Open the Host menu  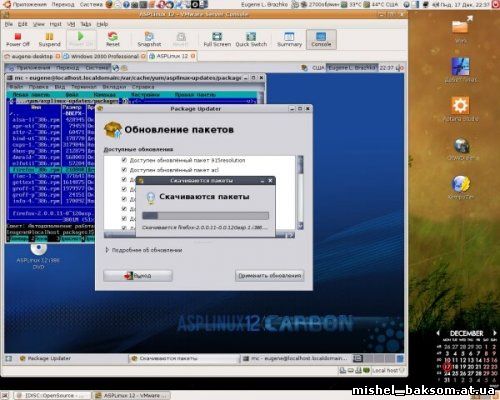(x=56, y=24)
